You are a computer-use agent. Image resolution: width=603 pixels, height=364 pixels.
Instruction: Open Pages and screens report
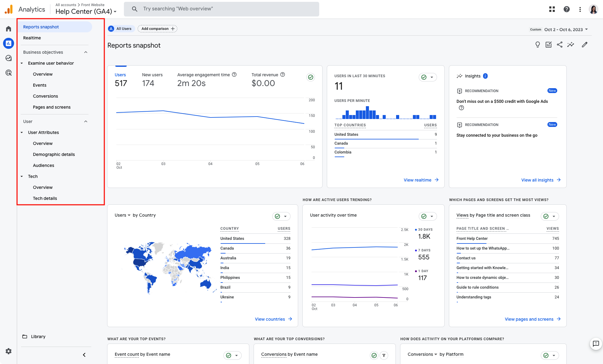52,107
